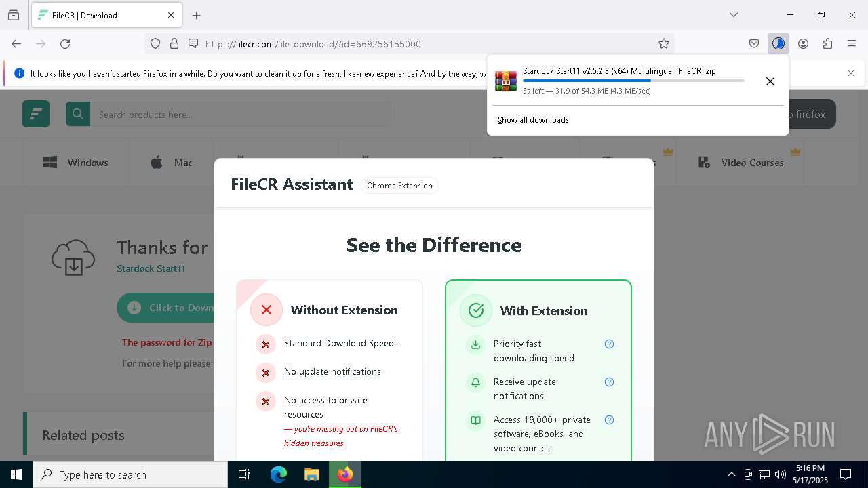
Task: Toggle the Downloads panel toolbar icon
Action: pyautogui.click(x=778, y=44)
